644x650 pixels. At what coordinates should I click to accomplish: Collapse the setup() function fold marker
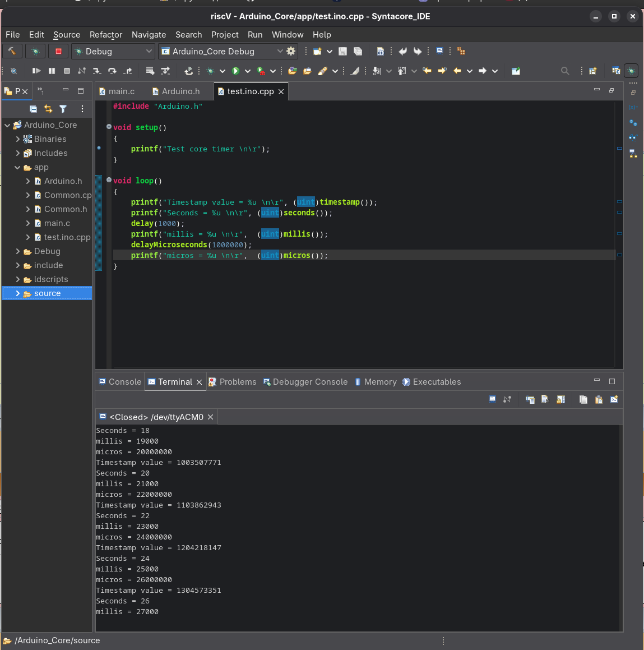coord(109,127)
